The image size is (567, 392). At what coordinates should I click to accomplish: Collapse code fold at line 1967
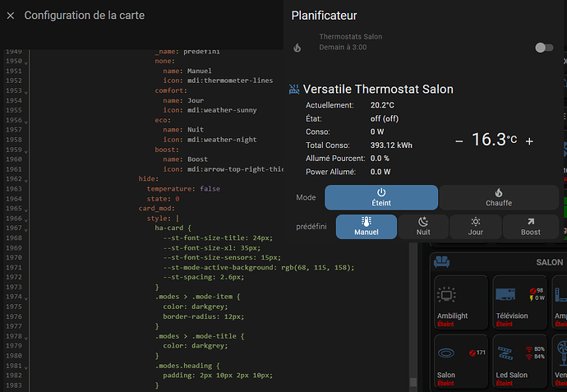click(26, 229)
